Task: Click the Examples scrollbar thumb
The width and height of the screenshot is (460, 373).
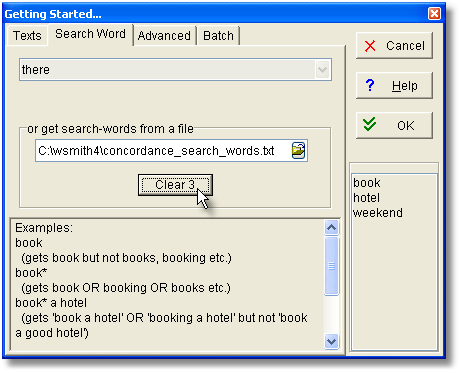Action: pos(331,266)
